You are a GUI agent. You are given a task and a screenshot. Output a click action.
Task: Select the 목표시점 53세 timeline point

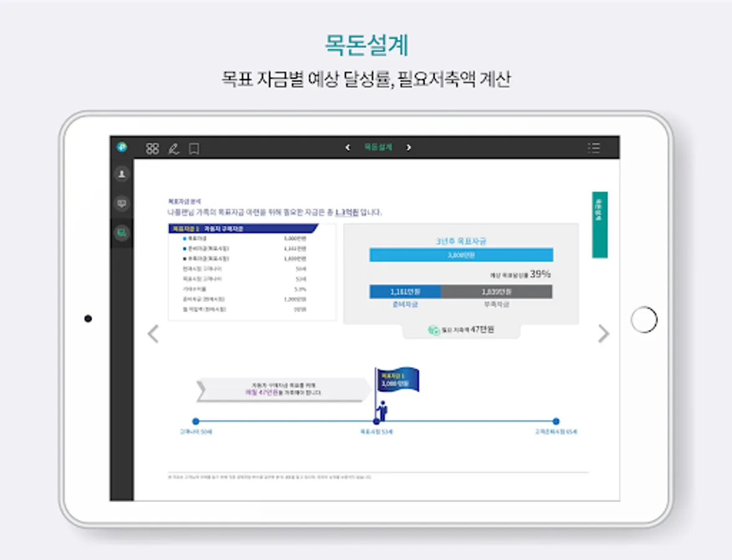coord(376,421)
